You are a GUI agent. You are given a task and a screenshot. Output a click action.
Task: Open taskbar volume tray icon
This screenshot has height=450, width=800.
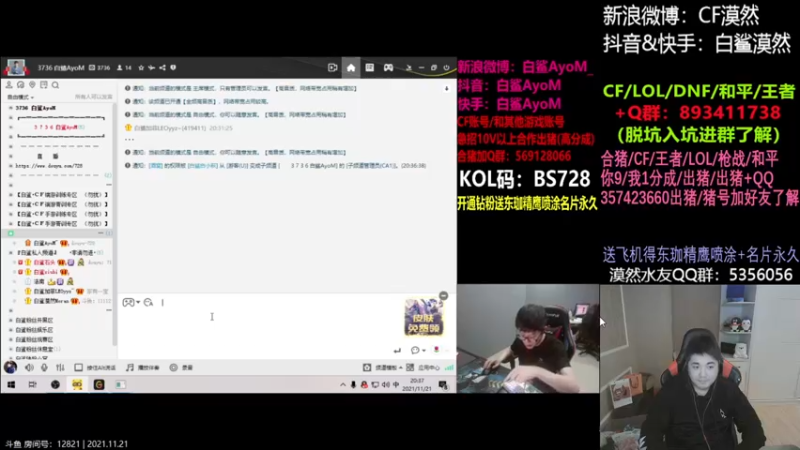(386, 385)
